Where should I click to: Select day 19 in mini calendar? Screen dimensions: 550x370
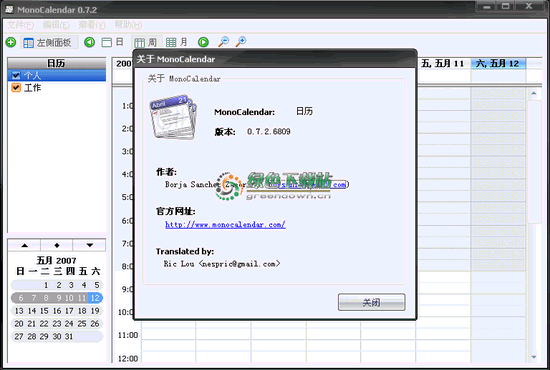pyautogui.click(x=95, y=311)
